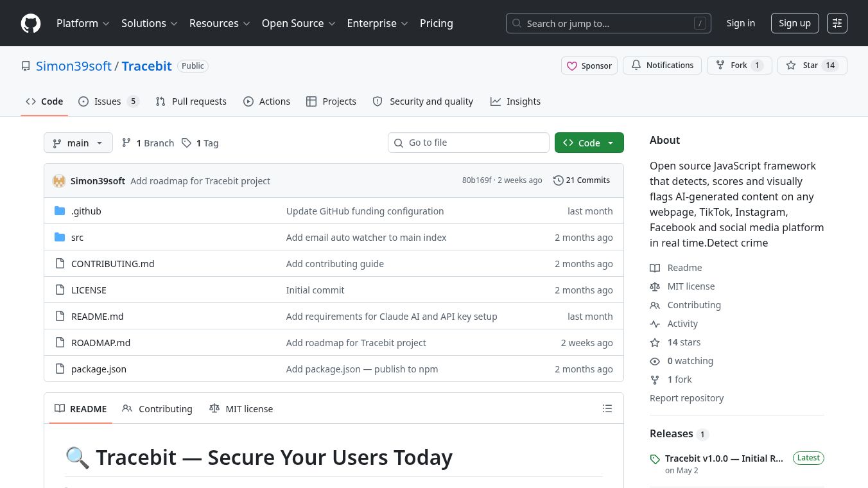
Task: Open appearance settings icon in header
Action: click(x=837, y=23)
